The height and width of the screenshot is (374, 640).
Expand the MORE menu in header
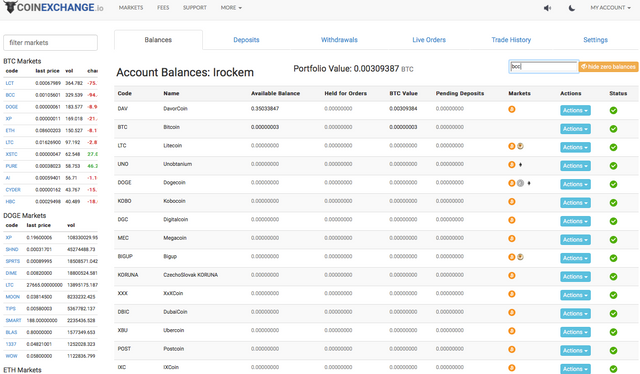(x=231, y=8)
